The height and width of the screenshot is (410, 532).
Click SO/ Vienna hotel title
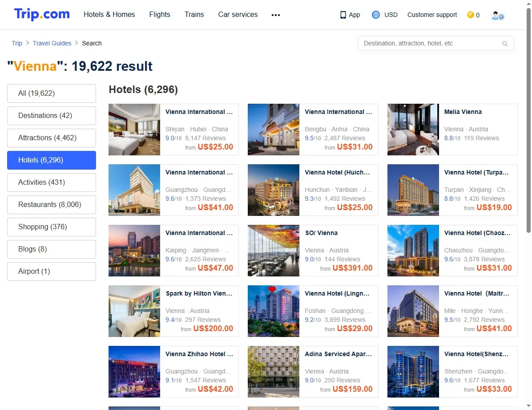pyautogui.click(x=321, y=233)
